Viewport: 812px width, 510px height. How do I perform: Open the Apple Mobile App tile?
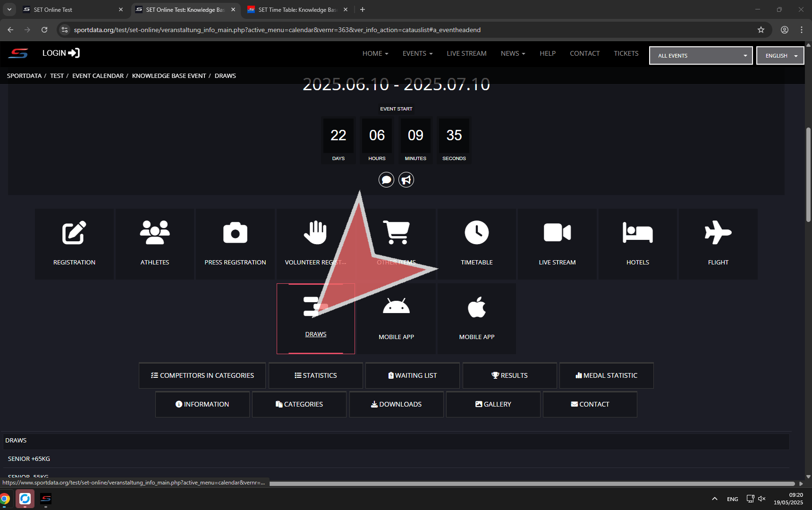(x=476, y=308)
